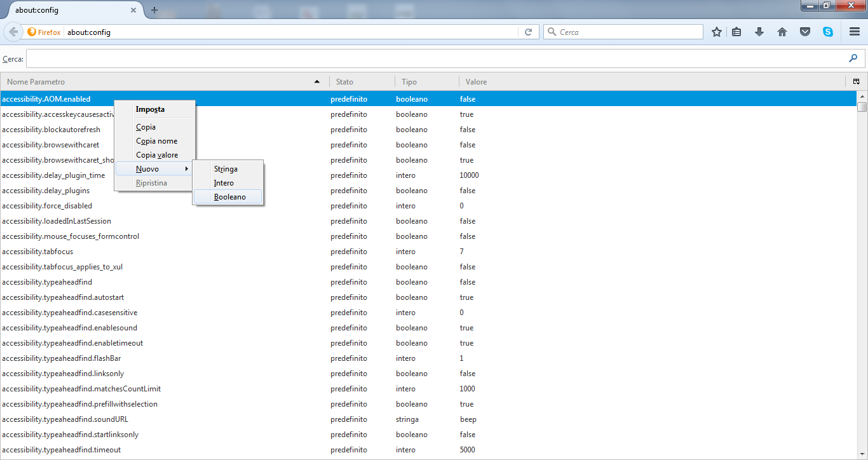Select accessibility.tabfocus_applies_to_xul preference
The width and height of the screenshot is (868, 460).
pyautogui.click(x=428, y=267)
